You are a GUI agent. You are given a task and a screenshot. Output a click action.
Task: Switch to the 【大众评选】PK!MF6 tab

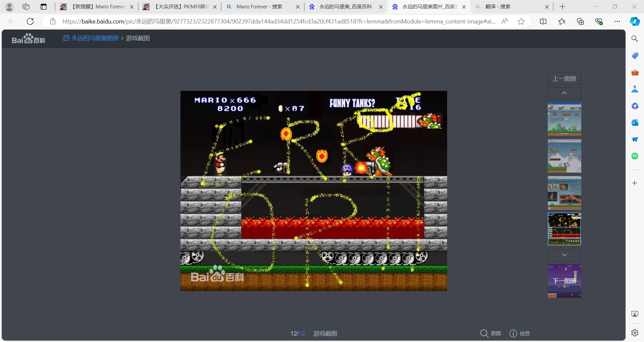tap(179, 7)
